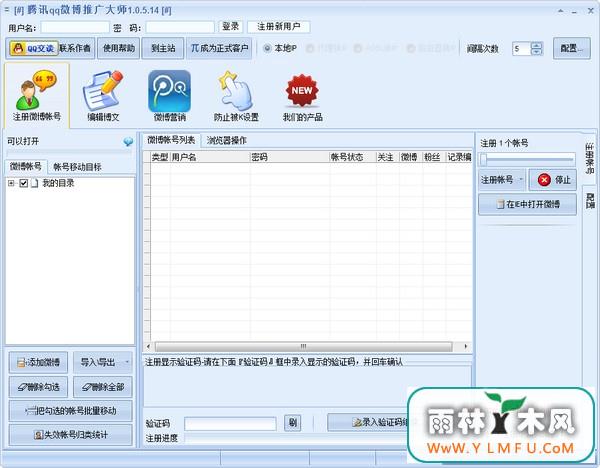Viewport: 600px width, 468px height.
Task: Click the red X 停止 button
Action: pos(553,180)
